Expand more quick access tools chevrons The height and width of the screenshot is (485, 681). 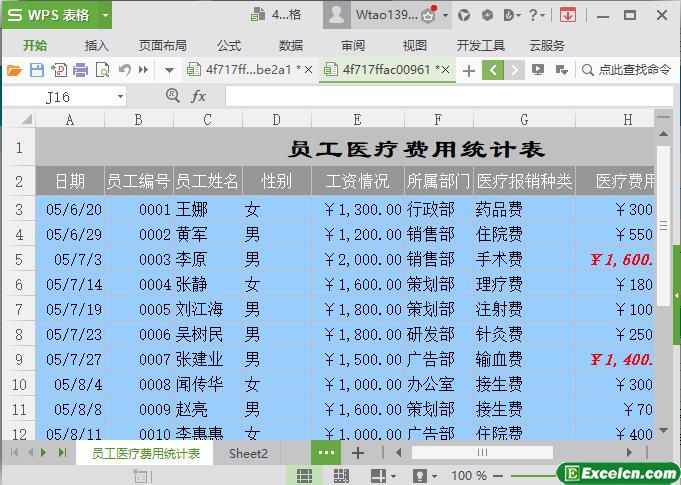point(143,69)
